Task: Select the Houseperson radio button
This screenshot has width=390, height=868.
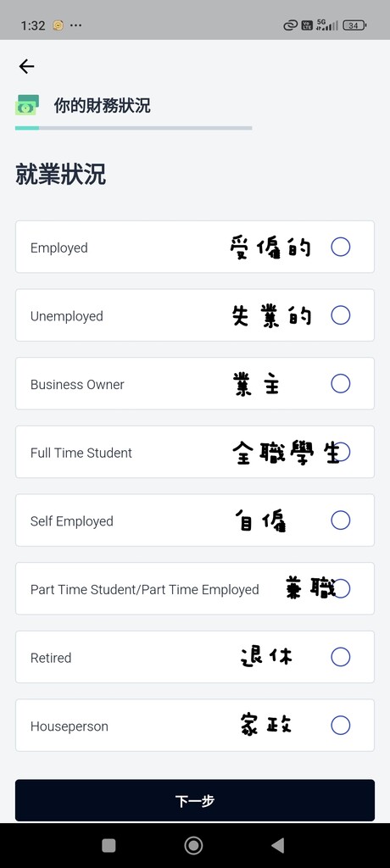Action: pos(341,726)
